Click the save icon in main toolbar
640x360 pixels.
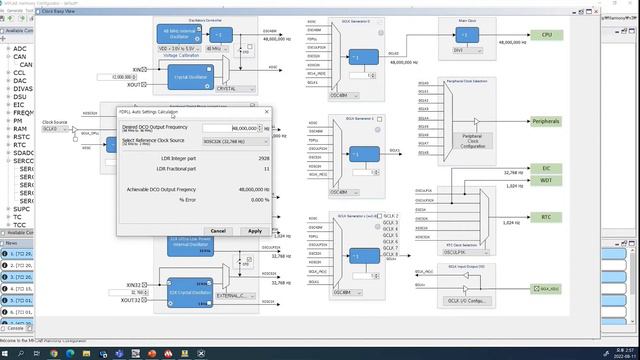pos(2,18)
